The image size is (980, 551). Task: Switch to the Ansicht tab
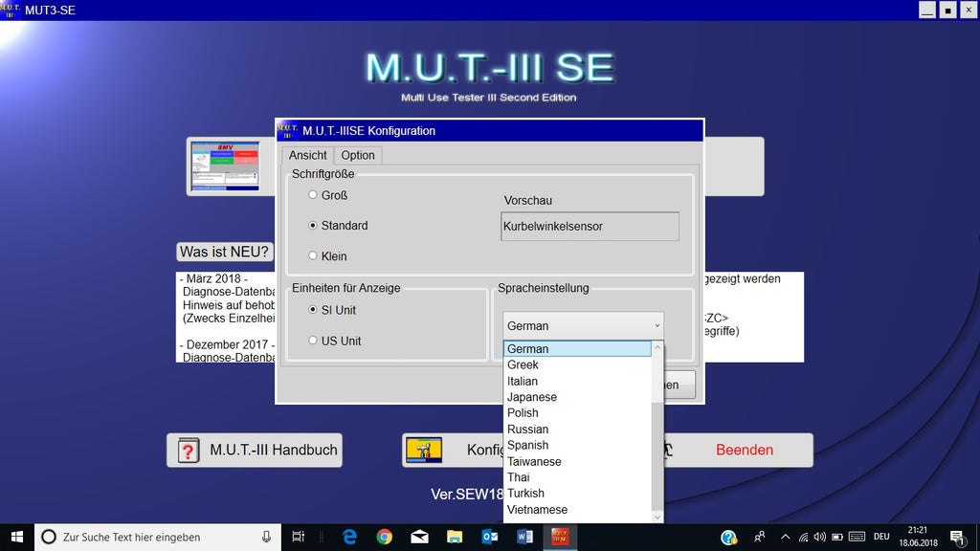[x=307, y=155]
